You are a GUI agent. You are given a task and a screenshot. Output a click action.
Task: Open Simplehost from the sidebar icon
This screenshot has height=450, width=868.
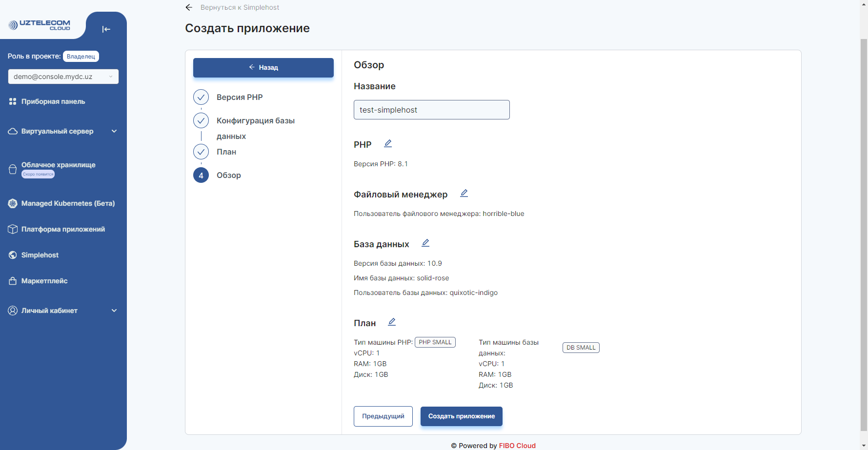pos(12,255)
